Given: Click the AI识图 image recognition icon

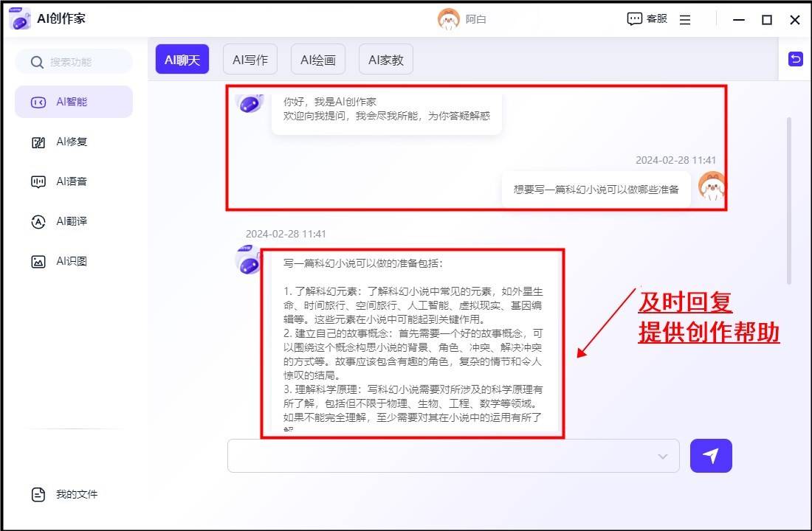Looking at the screenshot, I should (38, 262).
